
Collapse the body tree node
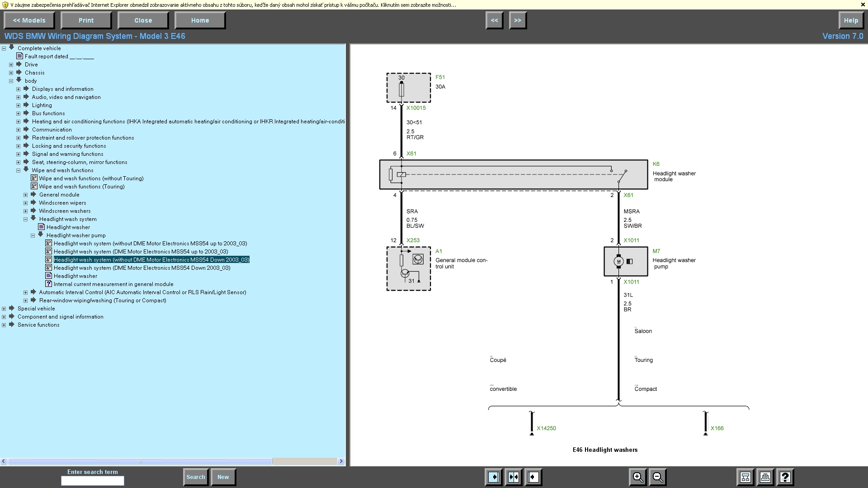click(x=11, y=81)
